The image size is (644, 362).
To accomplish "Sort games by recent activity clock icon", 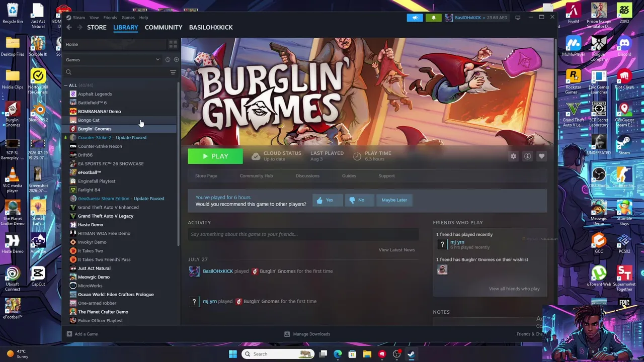I will (x=168, y=60).
